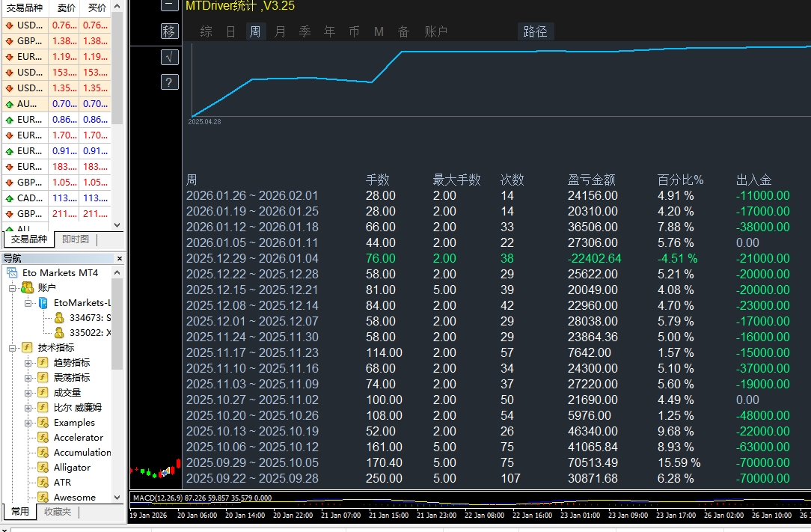
Task: Click the 成交量 folder icon
Action: (43, 393)
